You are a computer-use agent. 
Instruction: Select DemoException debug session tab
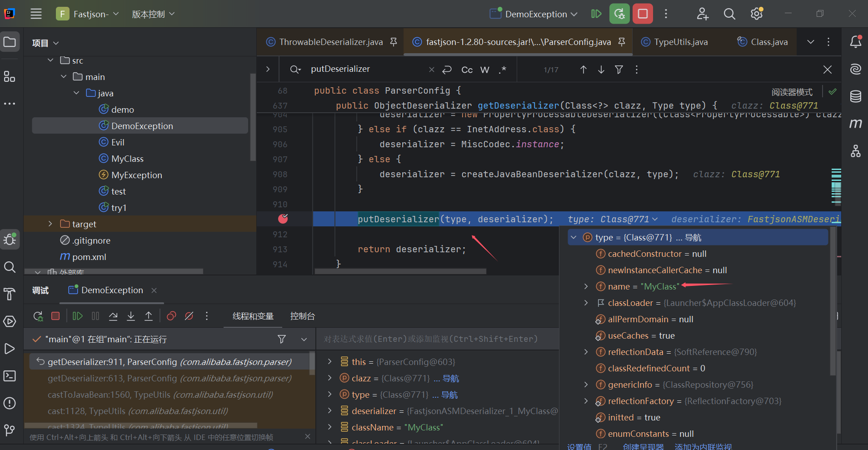[x=112, y=290]
